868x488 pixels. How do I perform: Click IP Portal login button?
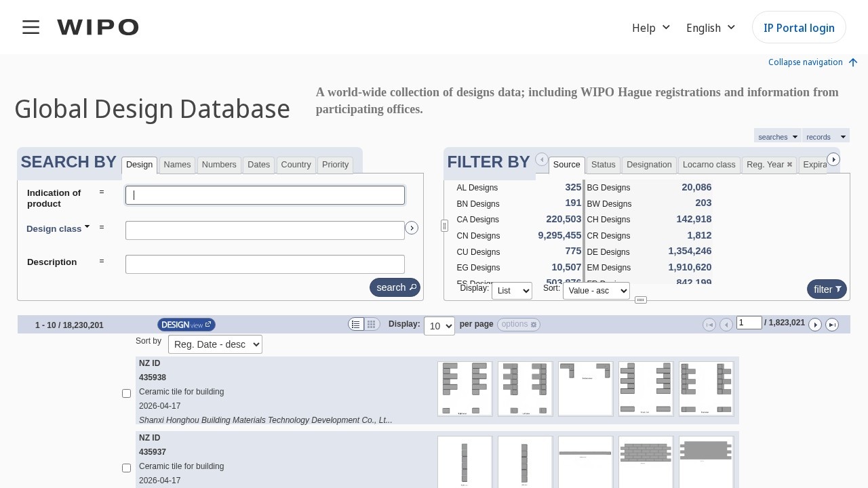click(799, 28)
